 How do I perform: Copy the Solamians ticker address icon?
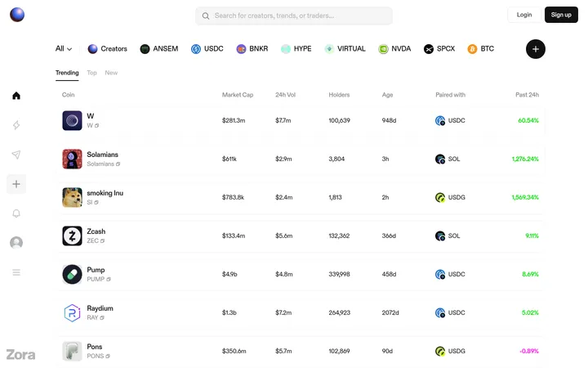[118, 164]
